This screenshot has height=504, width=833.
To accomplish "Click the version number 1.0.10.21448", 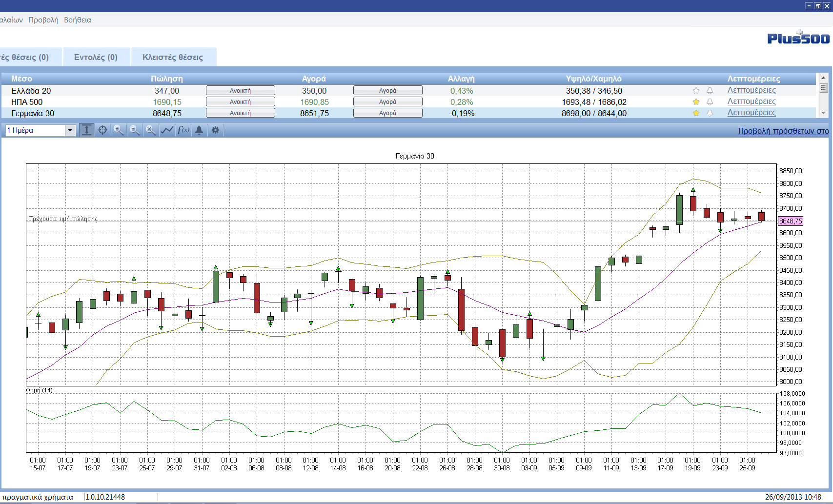I will (x=105, y=497).
